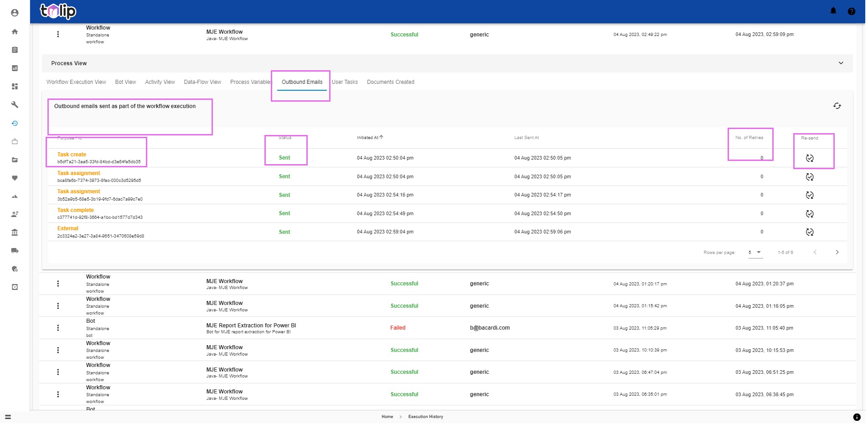
Task: Open the Task complete email link
Action: pyautogui.click(x=75, y=210)
